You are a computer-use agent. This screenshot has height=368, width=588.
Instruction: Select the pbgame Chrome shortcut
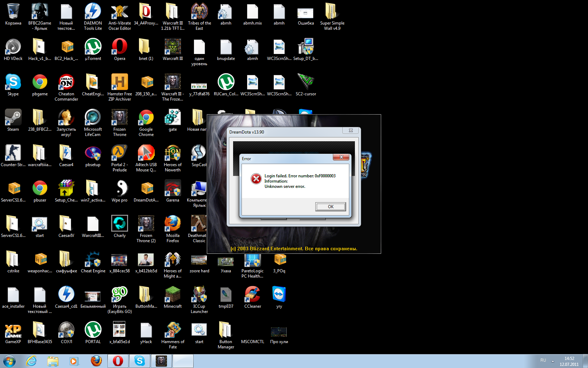[40, 85]
